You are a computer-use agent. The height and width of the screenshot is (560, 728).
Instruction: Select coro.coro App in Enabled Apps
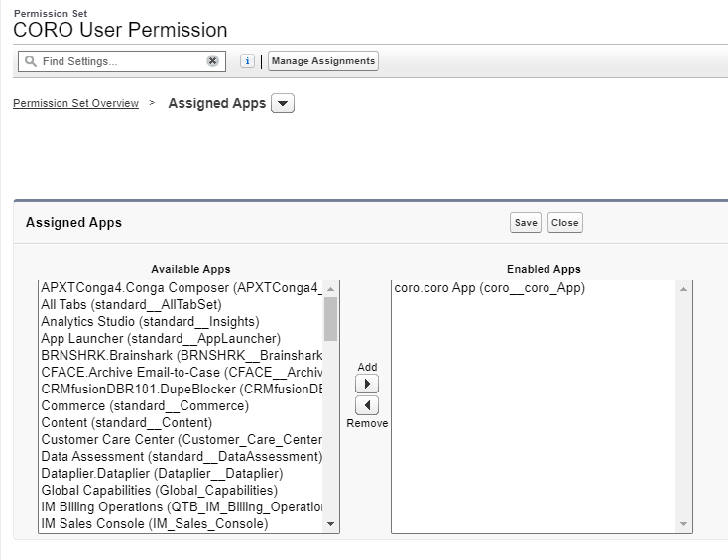[489, 288]
